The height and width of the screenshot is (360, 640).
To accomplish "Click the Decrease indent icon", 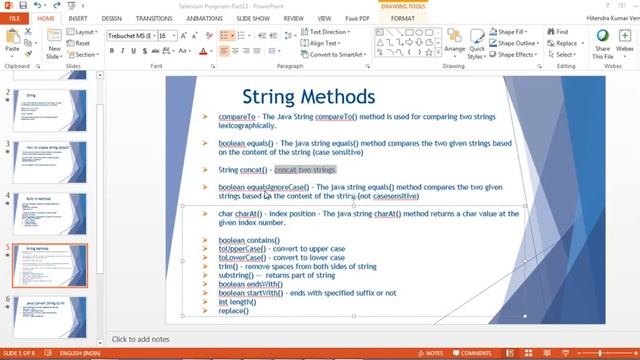I will (x=262, y=36).
